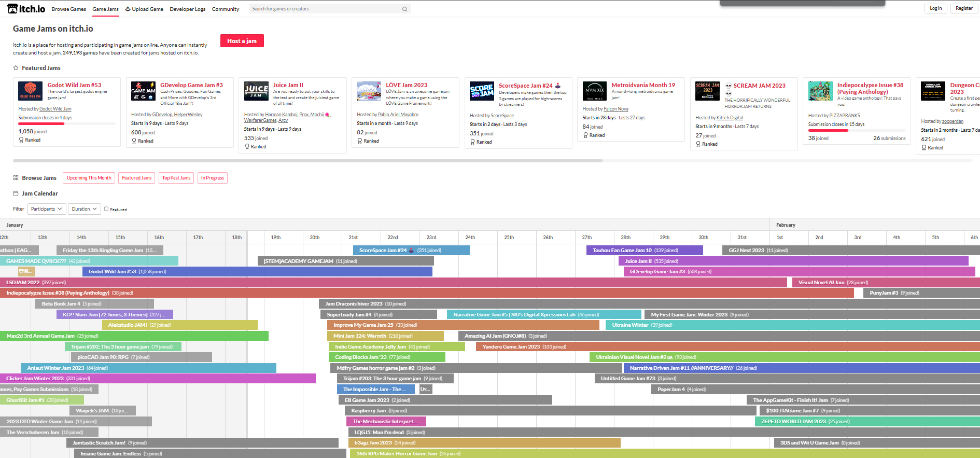Open Developer Logs
The height and width of the screenshot is (458, 980).
pyautogui.click(x=188, y=9)
